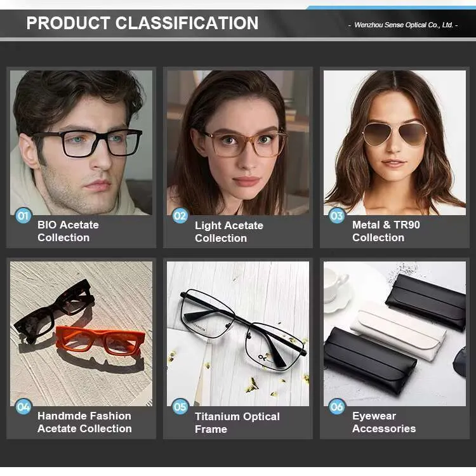The width and height of the screenshot is (476, 476).
Task: Click the 06 number badge
Action: 337,406
